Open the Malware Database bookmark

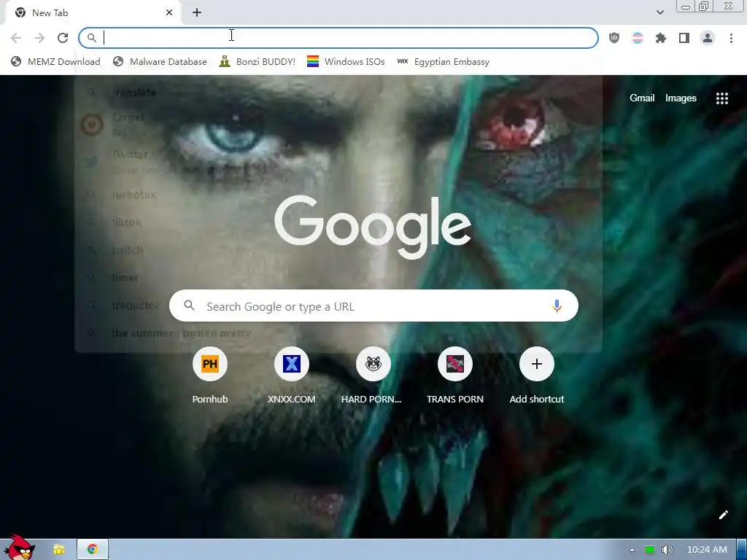(160, 62)
